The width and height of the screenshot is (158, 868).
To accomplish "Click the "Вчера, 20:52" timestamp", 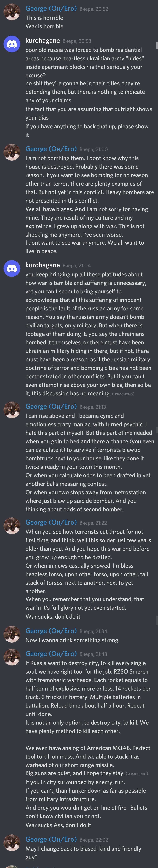I will tap(94, 9).
